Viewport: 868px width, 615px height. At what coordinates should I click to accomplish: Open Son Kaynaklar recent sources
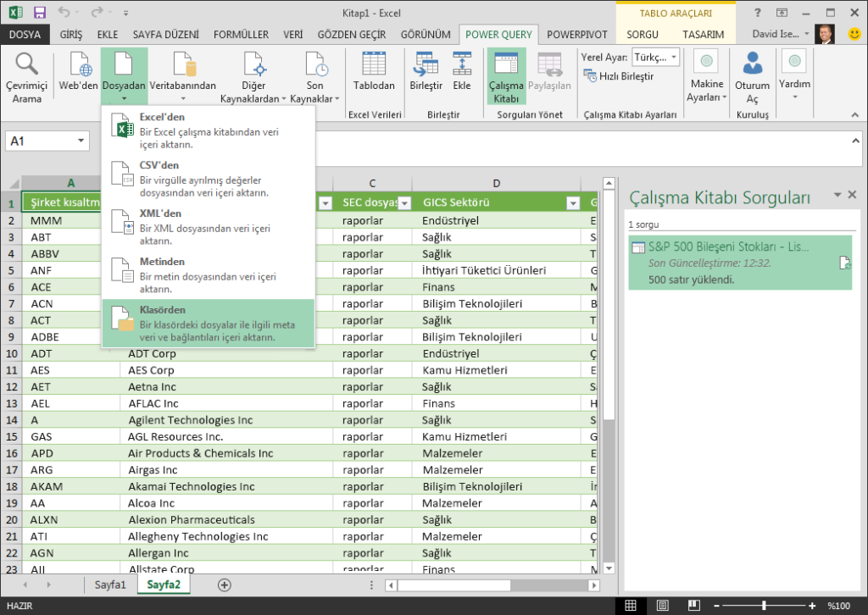(x=314, y=77)
